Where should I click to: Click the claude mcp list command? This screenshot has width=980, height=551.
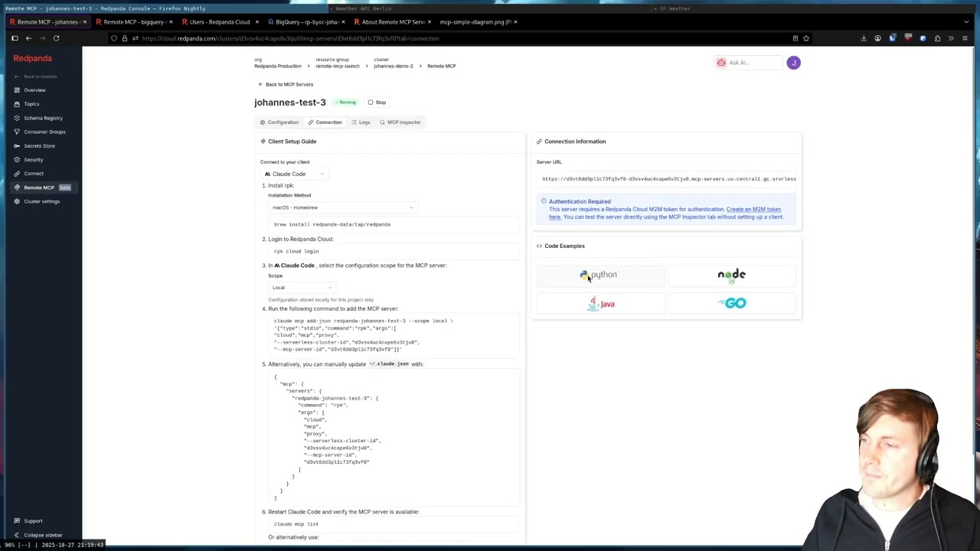394,524
